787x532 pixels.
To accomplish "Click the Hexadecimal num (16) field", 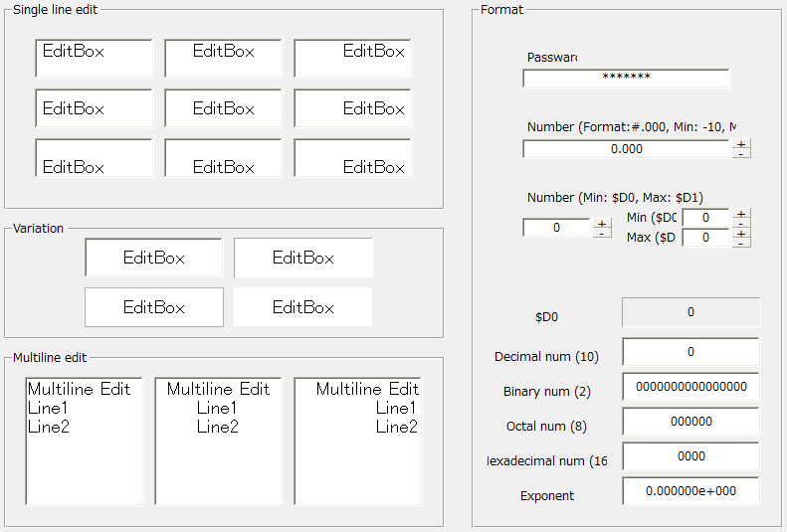I will point(690,456).
